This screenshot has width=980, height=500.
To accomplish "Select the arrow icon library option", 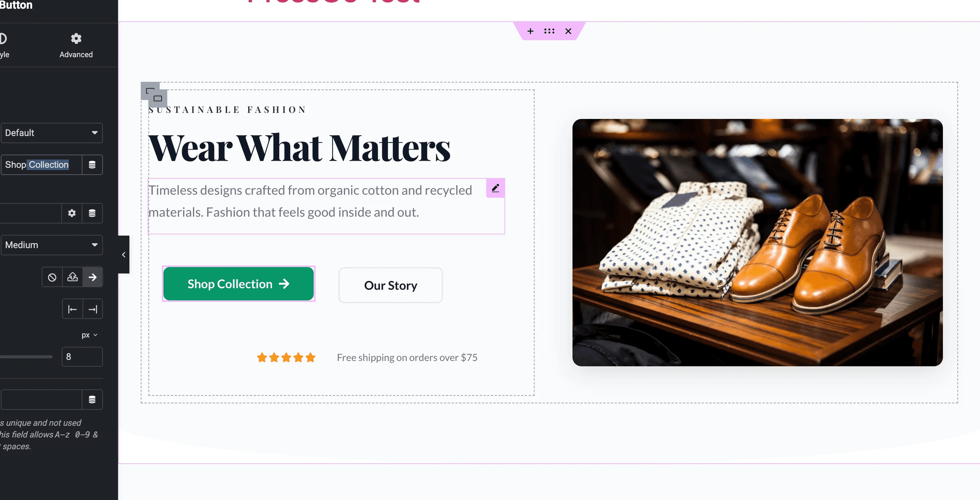I will click(92, 277).
